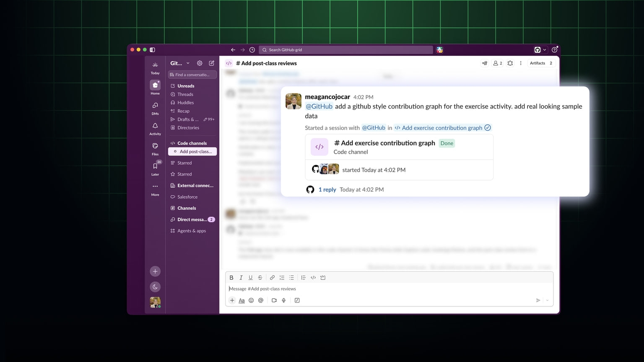Toggle strikethrough formatting
Image resolution: width=644 pixels, height=362 pixels.
260,277
